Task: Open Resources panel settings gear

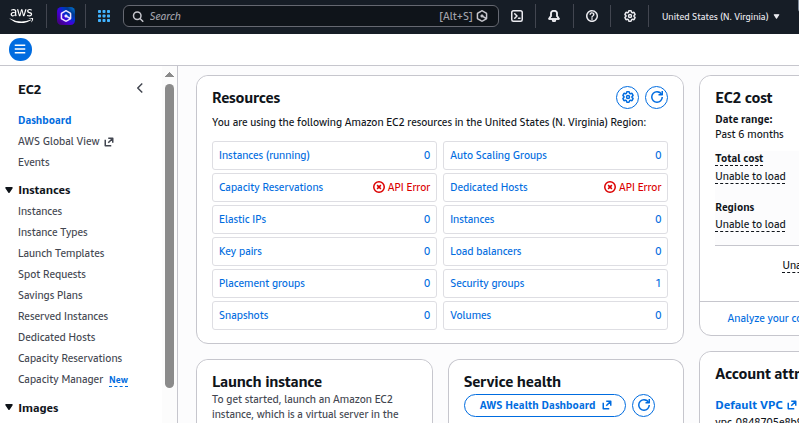Action: [x=627, y=97]
